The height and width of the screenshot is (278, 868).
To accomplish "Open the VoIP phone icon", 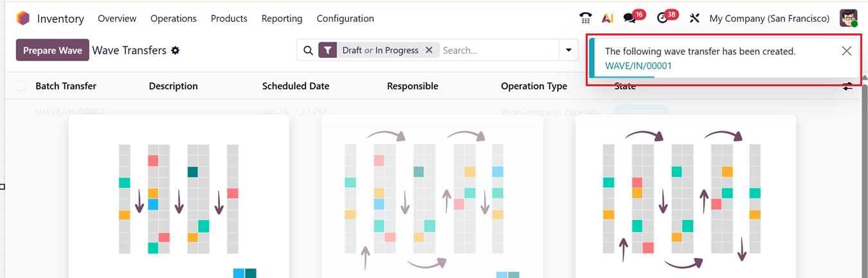I will click(x=585, y=19).
